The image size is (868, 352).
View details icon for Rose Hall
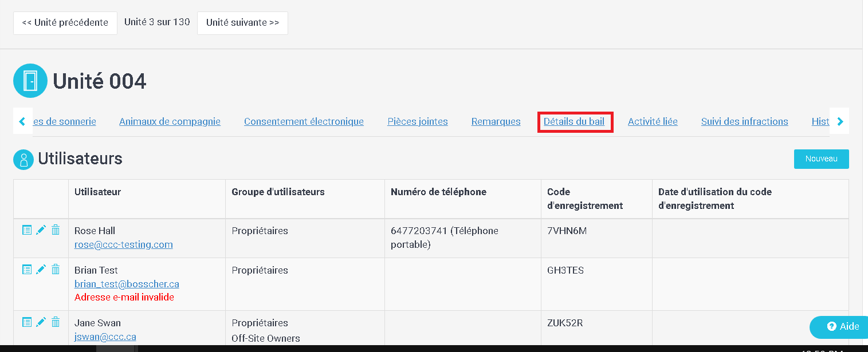point(27,230)
